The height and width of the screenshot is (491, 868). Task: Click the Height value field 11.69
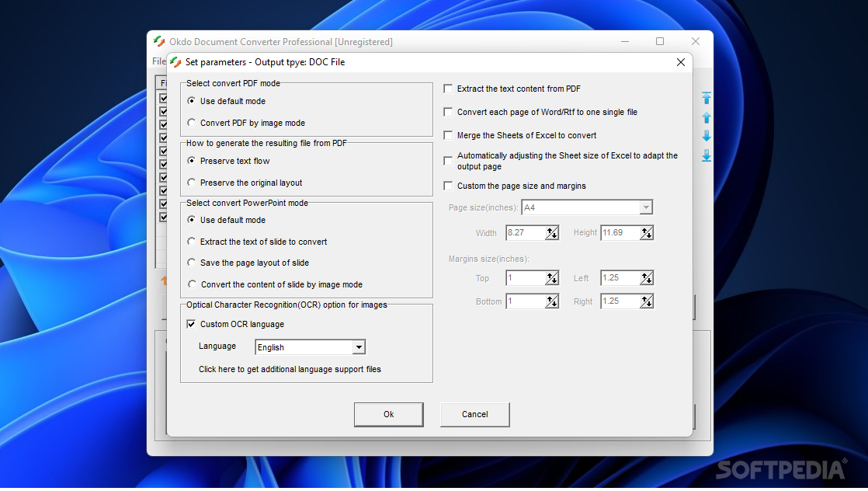tap(620, 233)
